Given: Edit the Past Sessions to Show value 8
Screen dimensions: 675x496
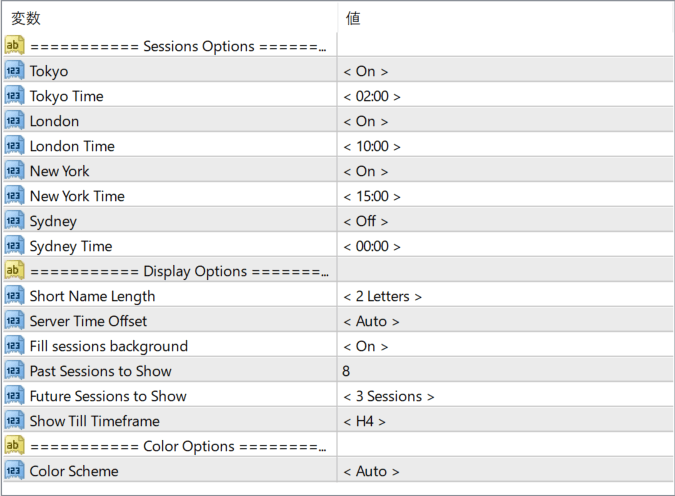Looking at the screenshot, I should [505, 371].
